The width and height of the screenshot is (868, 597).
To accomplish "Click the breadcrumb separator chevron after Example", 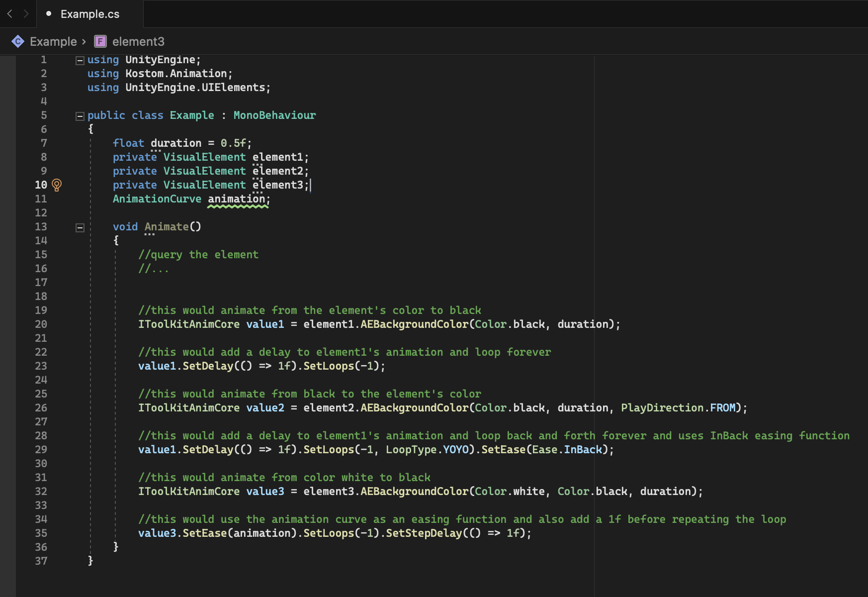I will click(x=84, y=41).
